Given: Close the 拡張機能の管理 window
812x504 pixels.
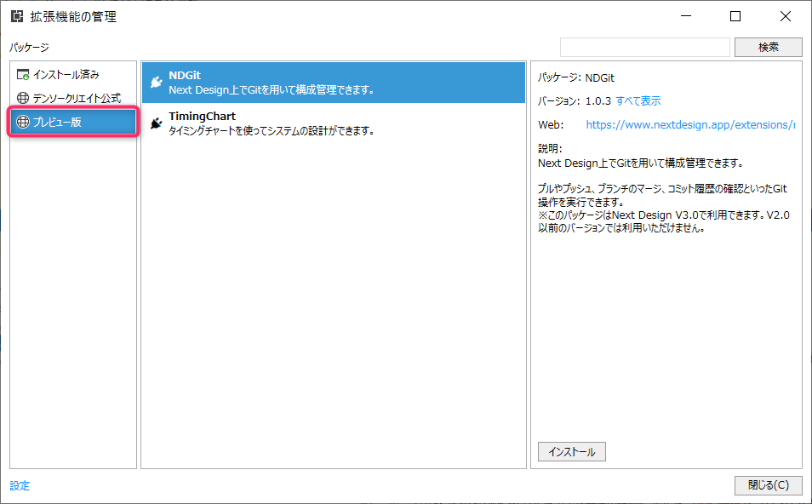Looking at the screenshot, I should (x=785, y=16).
